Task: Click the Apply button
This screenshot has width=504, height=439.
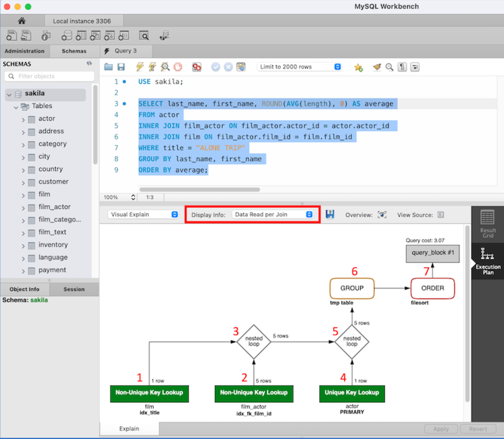Action: [441, 429]
